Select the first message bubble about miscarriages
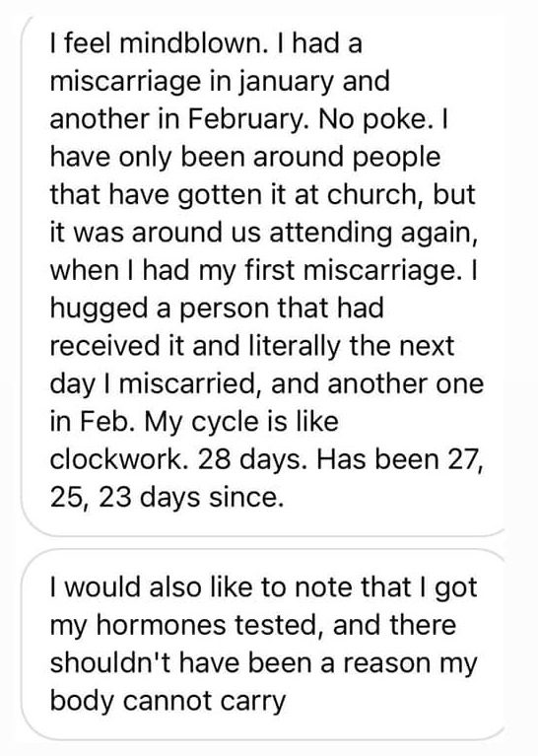 click(263, 275)
